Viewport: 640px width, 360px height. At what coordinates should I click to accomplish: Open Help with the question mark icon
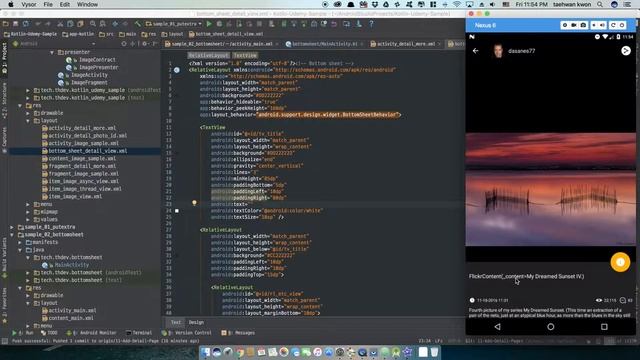371,24
